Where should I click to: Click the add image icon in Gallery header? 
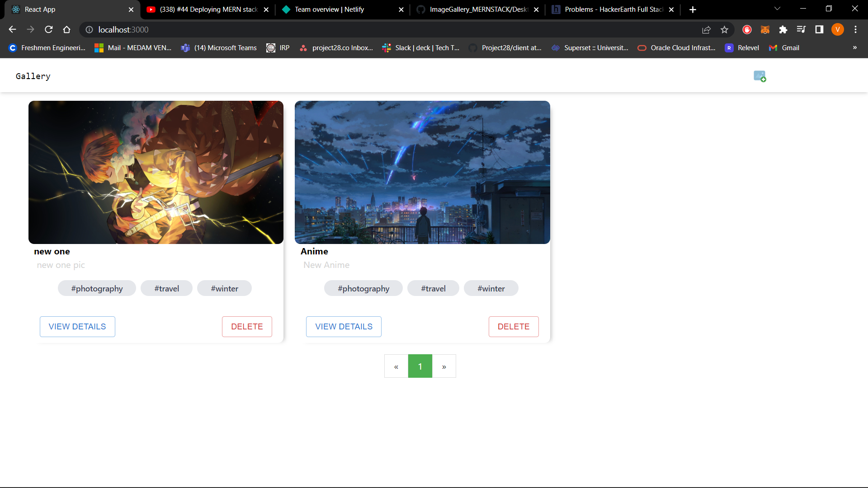759,76
